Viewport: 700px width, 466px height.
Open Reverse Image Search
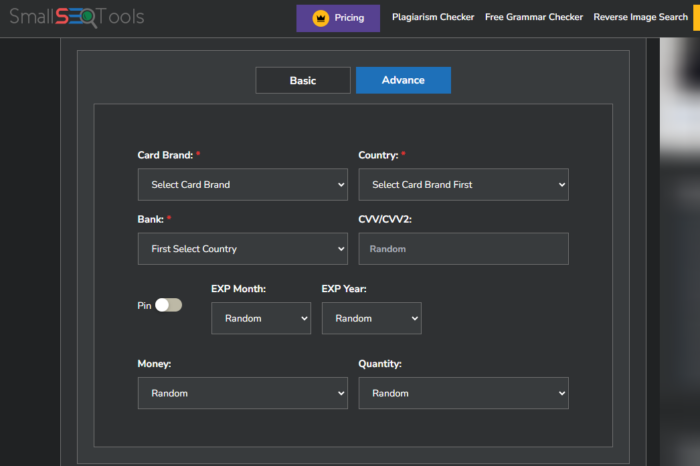coord(641,18)
